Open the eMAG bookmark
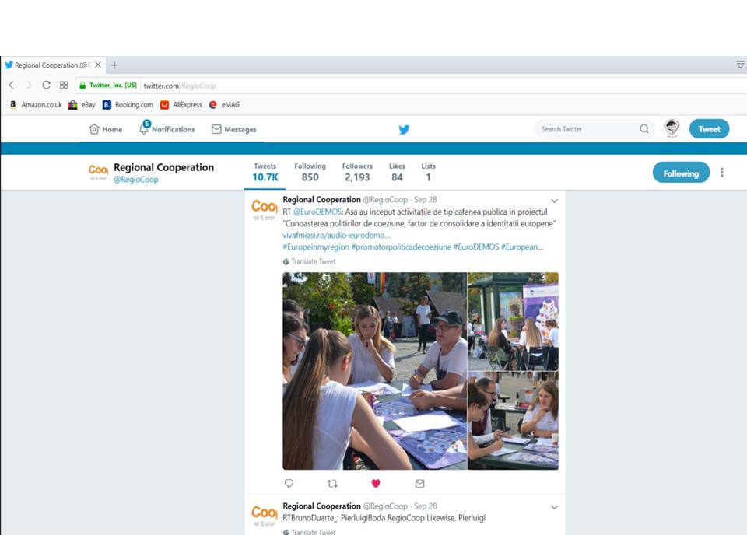Image resolution: width=747 pixels, height=560 pixels. pos(224,105)
